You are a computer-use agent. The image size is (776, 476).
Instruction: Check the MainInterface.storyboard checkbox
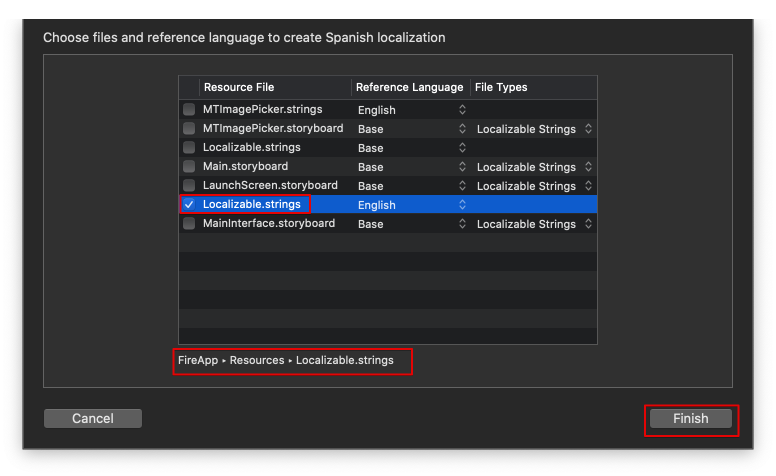[x=189, y=223]
